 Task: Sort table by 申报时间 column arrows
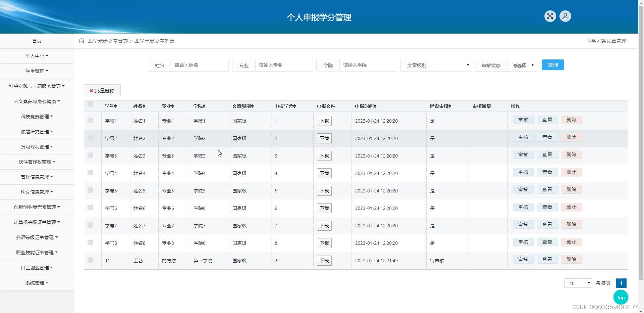pyautogui.click(x=375, y=106)
